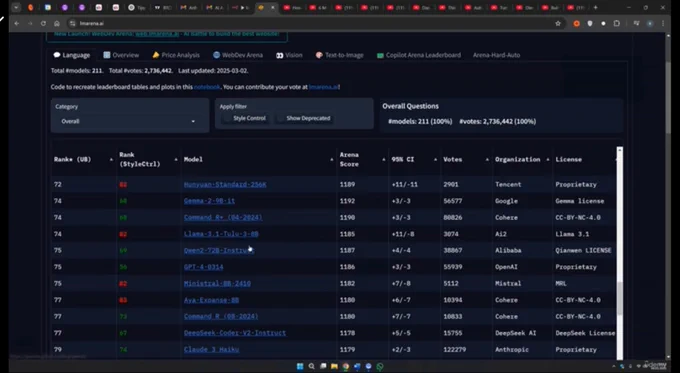
Task: Reload the page with browser refresh icon
Action: (x=43, y=23)
